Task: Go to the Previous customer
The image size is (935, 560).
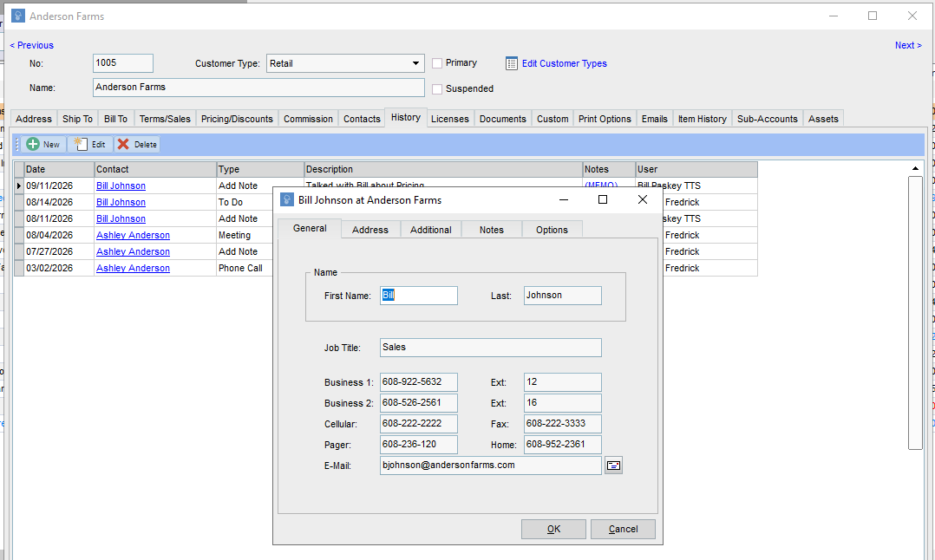Action: coord(31,45)
